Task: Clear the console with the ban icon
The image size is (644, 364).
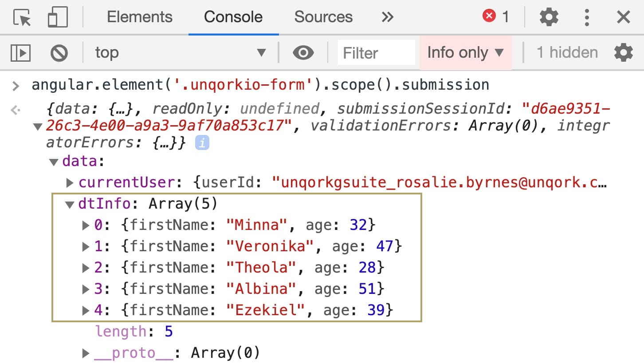Action: click(x=59, y=53)
